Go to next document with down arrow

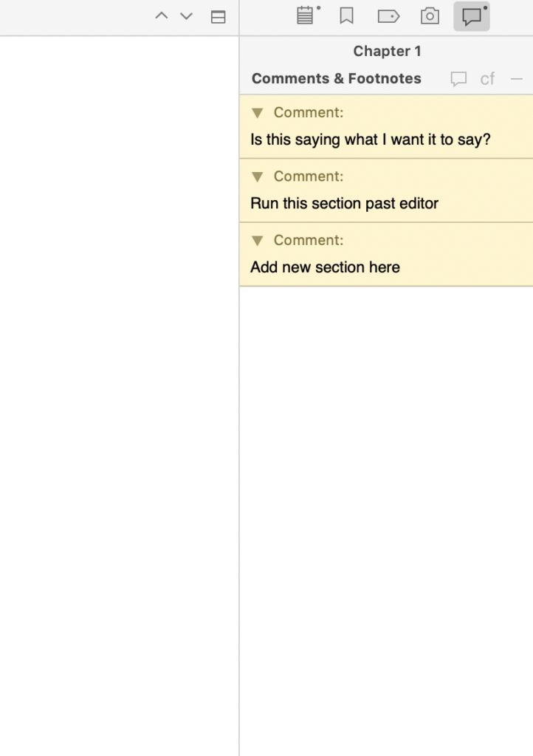[187, 16]
